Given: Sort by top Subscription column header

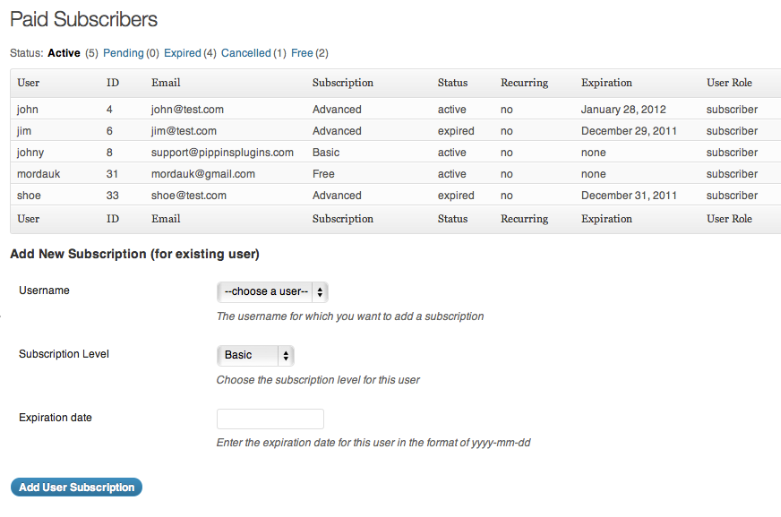Looking at the screenshot, I should tap(343, 83).
